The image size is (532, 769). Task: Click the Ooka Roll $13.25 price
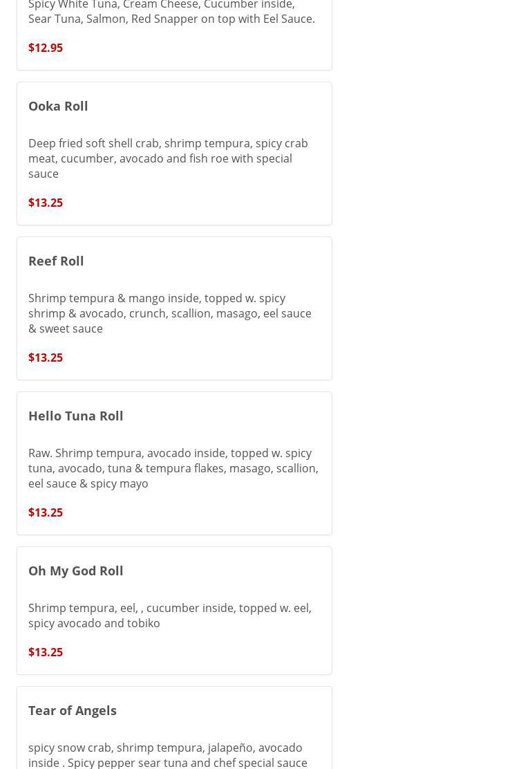click(46, 203)
